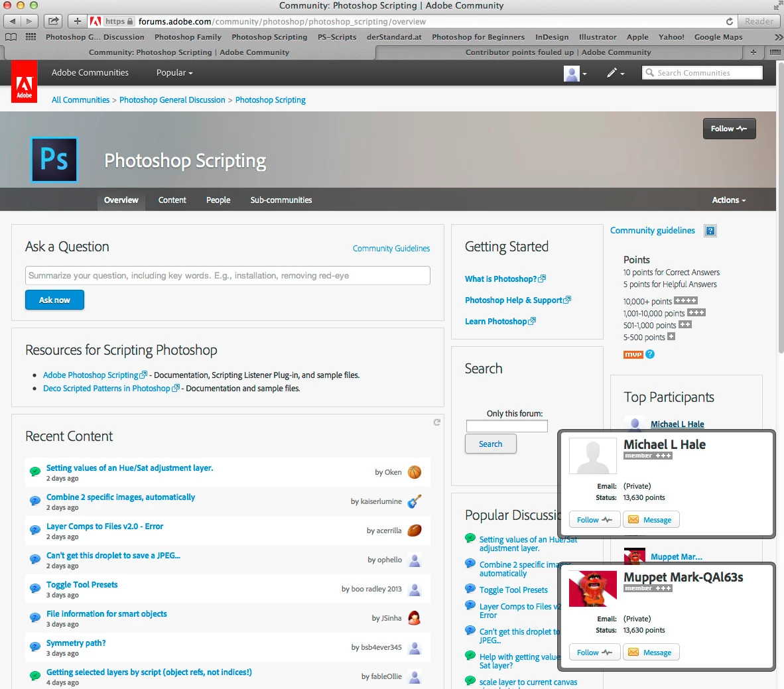Go forward with Safari forward arrow
This screenshot has height=689, width=784.
point(29,21)
